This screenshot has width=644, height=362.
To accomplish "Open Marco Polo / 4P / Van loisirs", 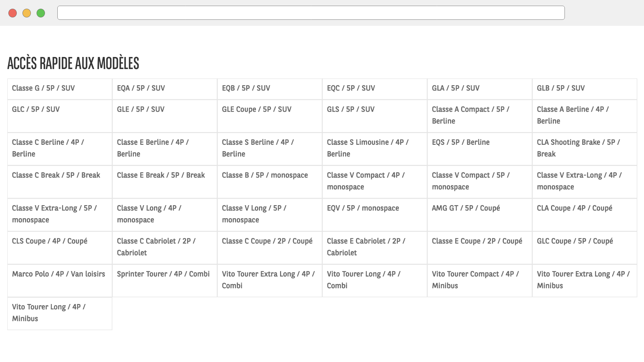I will [x=58, y=274].
